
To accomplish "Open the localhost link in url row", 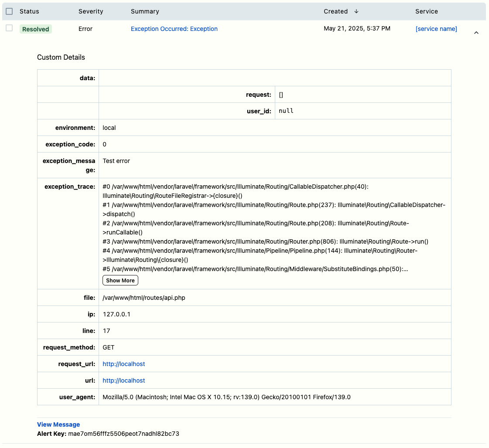I will (124, 380).
